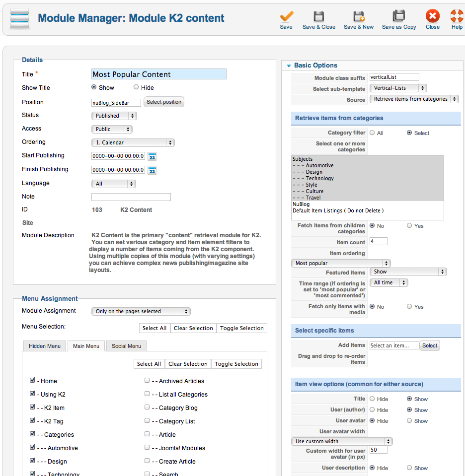
Task: Switch to the Hidden Menu tab
Action: click(x=45, y=346)
